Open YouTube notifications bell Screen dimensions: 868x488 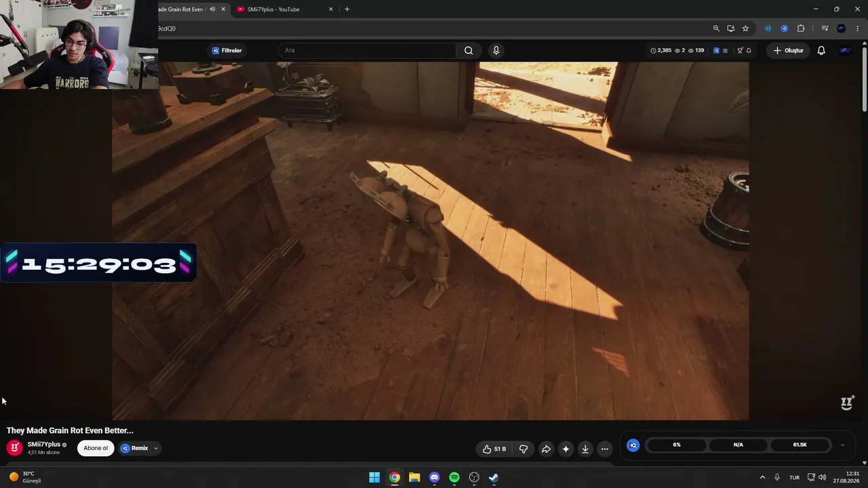point(821,50)
